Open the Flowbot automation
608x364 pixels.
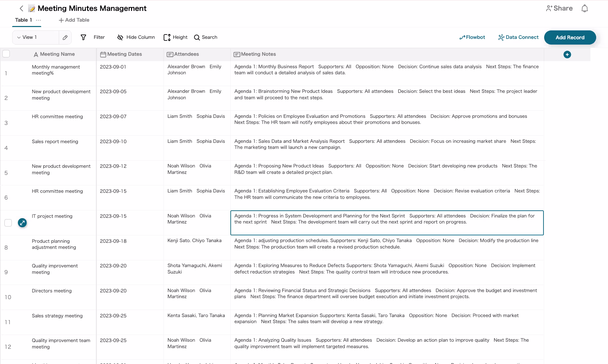[x=472, y=37]
